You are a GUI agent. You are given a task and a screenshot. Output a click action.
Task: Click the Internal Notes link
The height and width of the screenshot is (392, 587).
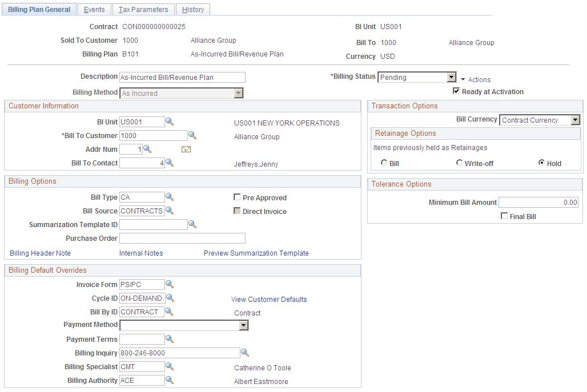[140, 253]
